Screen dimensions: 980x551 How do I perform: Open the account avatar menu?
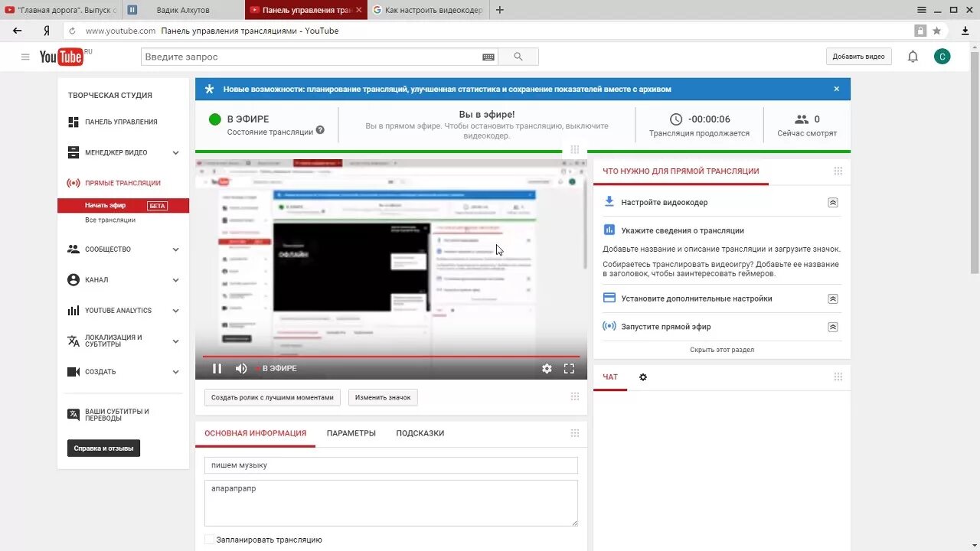(x=942, y=57)
